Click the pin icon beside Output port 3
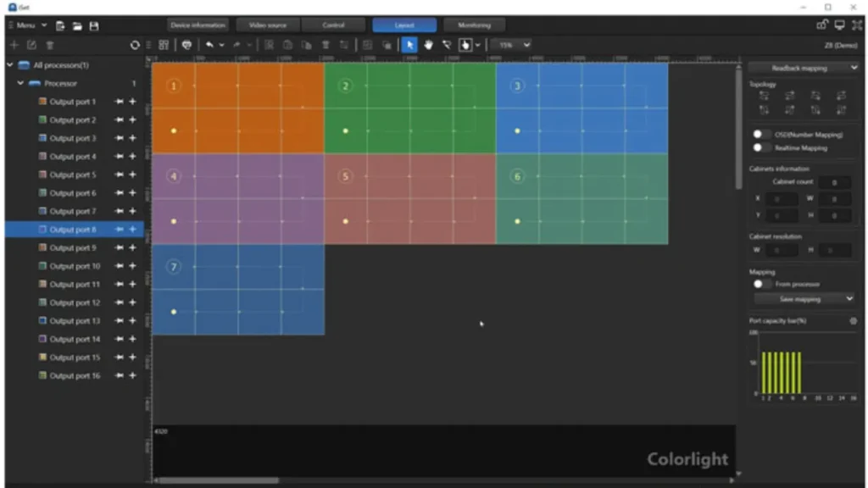The height and width of the screenshot is (488, 868). pos(120,138)
